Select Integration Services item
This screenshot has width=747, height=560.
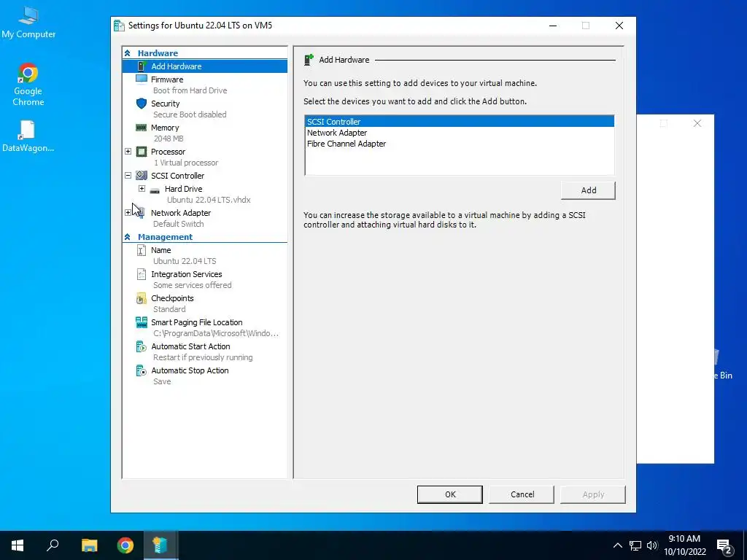pyautogui.click(x=186, y=274)
